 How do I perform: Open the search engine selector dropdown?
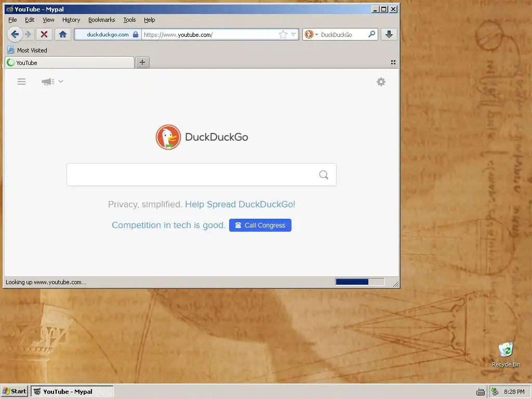click(311, 35)
